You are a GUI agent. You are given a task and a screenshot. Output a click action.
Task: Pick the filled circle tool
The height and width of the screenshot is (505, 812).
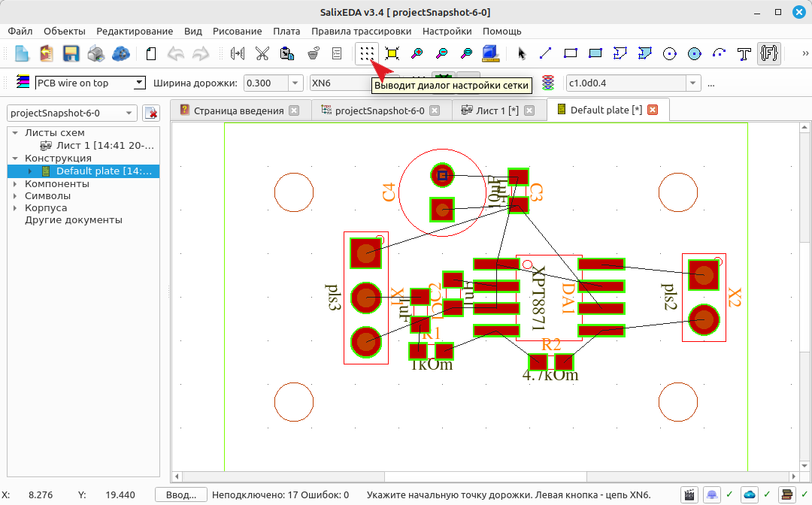click(x=695, y=53)
